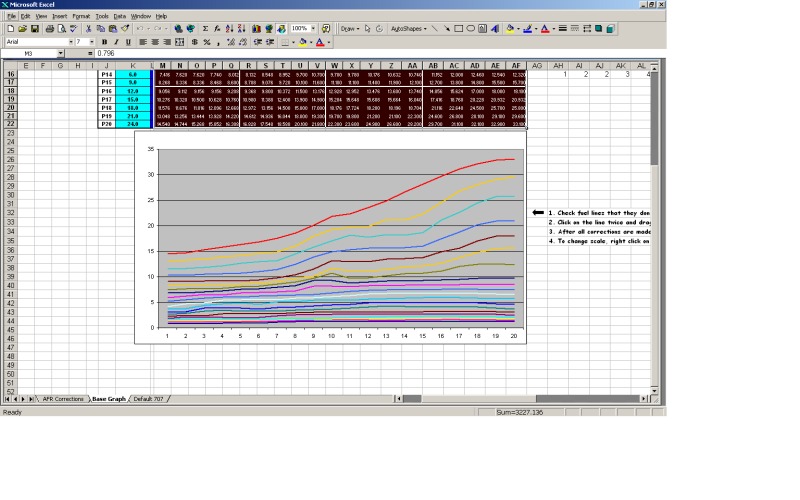The image size is (800, 500).
Task: Decrease decimal places icon
Action: pyautogui.click(x=243, y=42)
